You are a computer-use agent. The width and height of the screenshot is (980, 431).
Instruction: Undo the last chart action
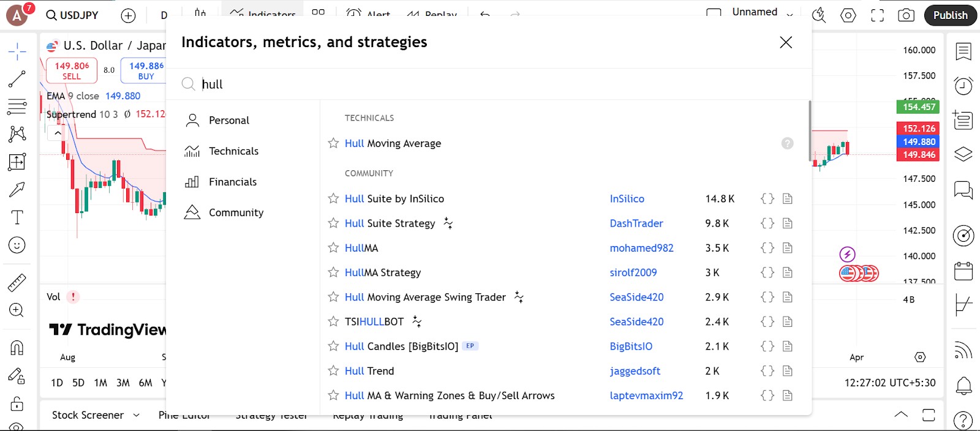pyautogui.click(x=485, y=15)
